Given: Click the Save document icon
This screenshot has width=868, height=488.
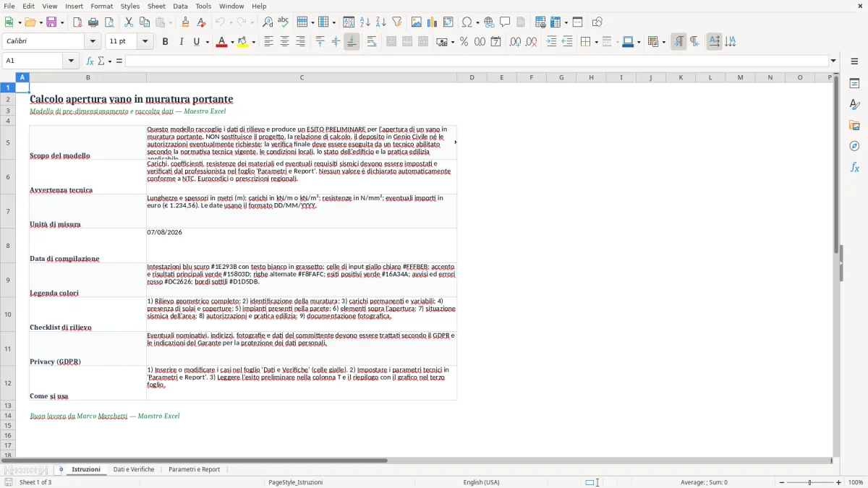Looking at the screenshot, I should pyautogui.click(x=51, y=22).
